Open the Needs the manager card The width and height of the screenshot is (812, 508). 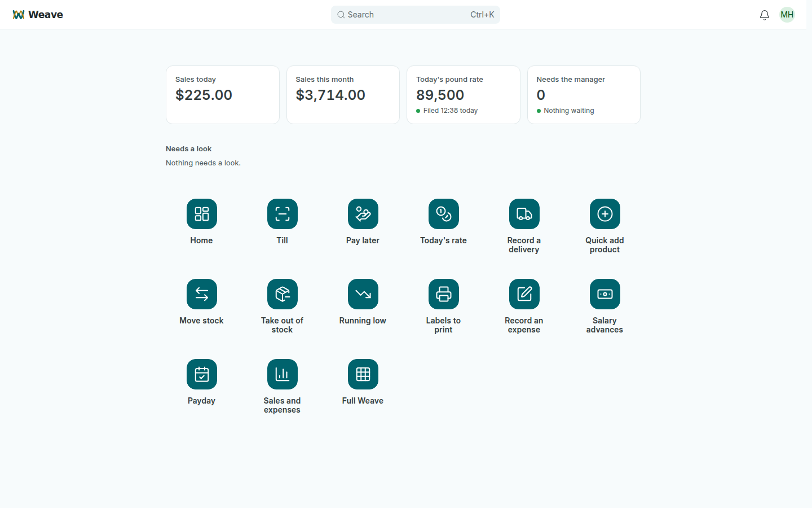click(x=584, y=95)
